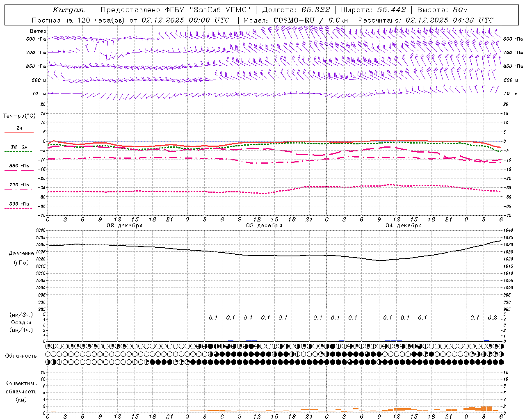
Task: Click the '700 гПа' temperature legend entry
Action: 19,185
